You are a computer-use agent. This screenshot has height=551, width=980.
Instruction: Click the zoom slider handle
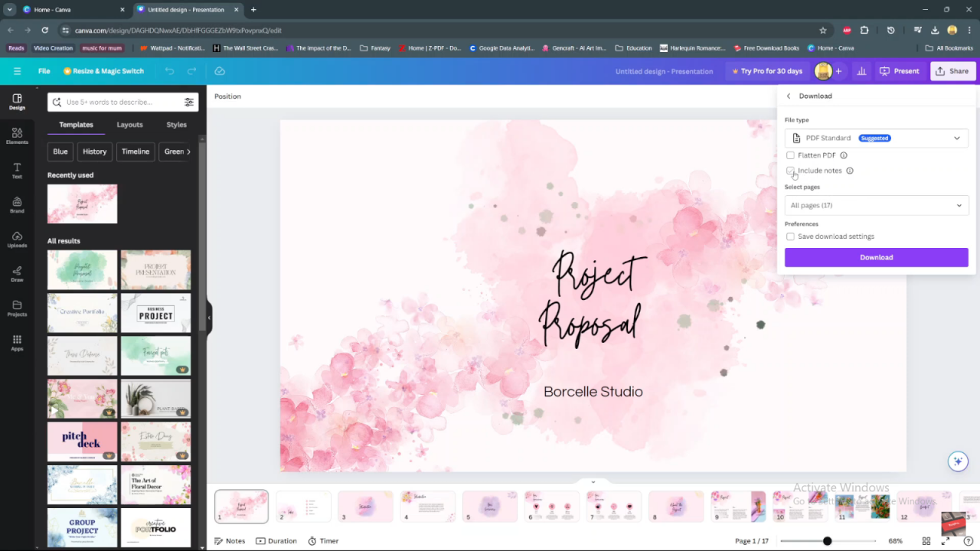pos(827,541)
